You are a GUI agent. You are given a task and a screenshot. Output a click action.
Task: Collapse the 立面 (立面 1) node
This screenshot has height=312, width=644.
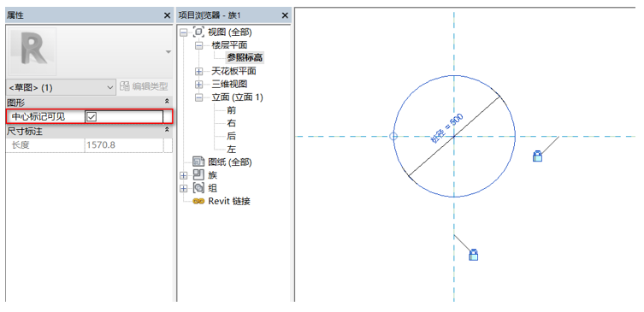(199, 97)
